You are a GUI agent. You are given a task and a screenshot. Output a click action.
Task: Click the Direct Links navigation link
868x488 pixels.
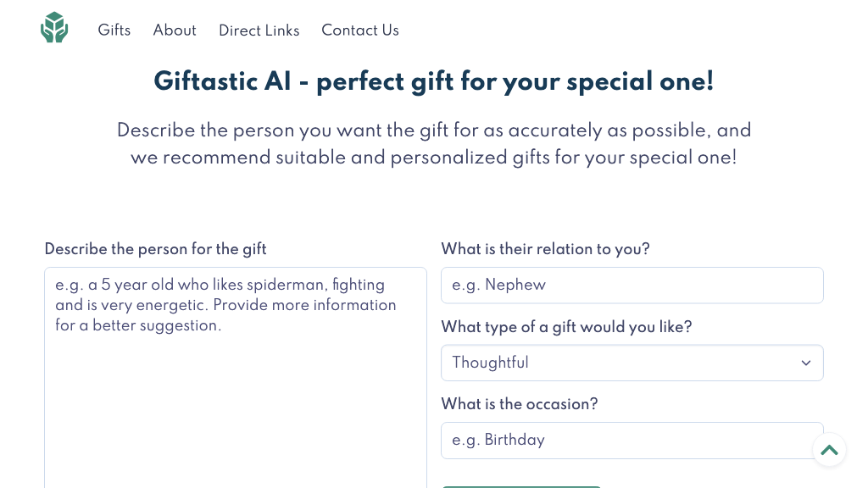click(259, 30)
